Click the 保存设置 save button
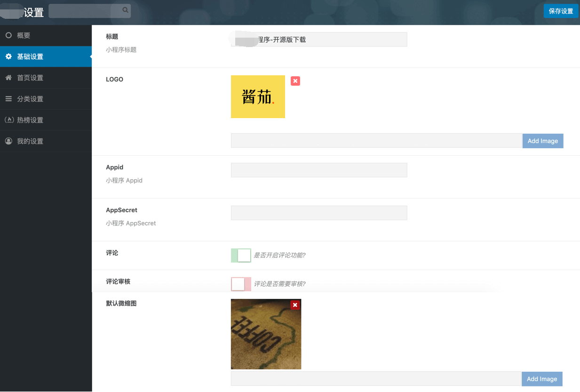Screen dimensions: 580x392 (x=561, y=10)
